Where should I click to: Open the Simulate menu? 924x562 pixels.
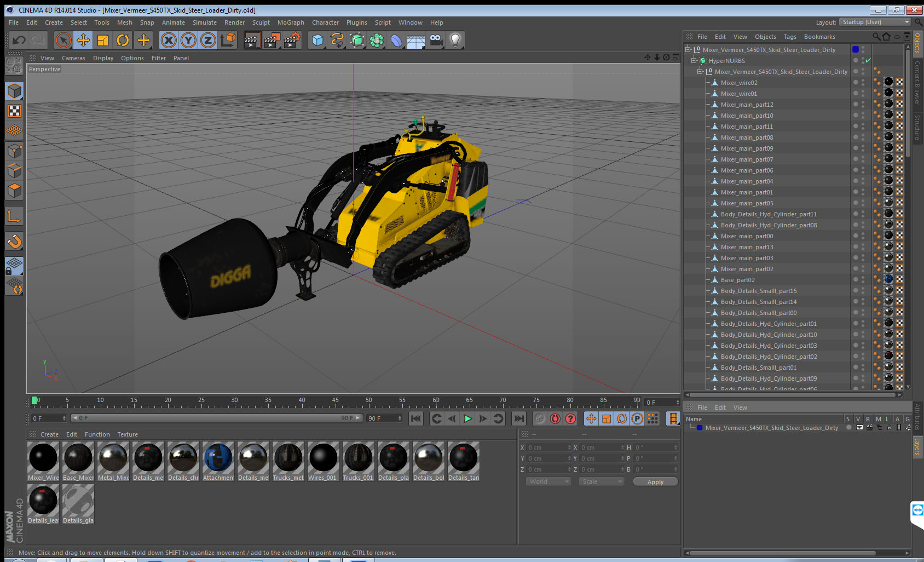[x=205, y=22]
